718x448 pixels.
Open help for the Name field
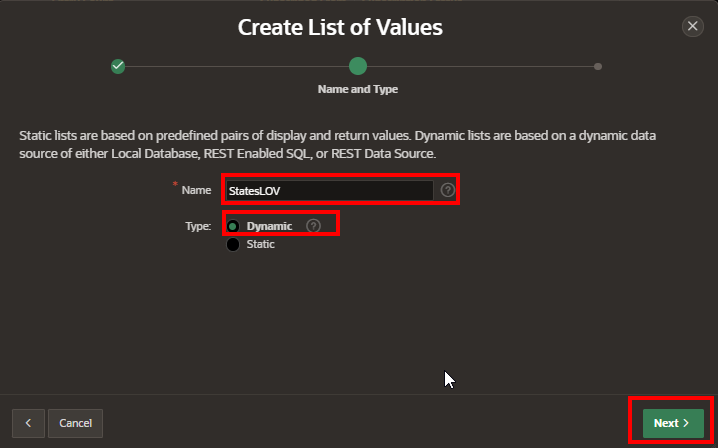pyautogui.click(x=447, y=190)
